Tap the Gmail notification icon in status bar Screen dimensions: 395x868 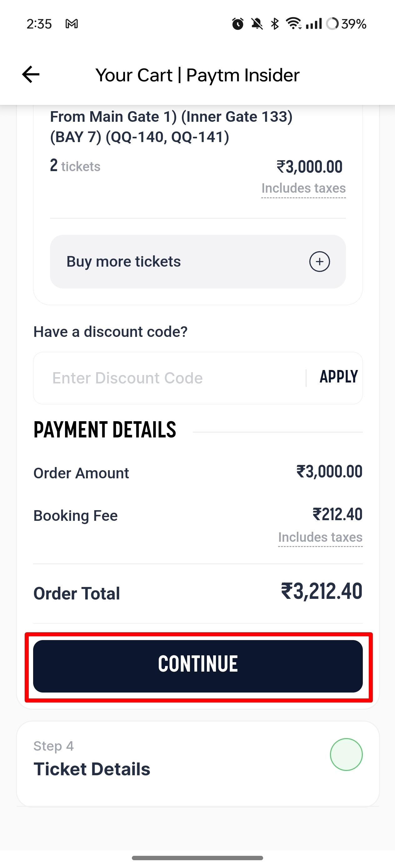coord(72,24)
